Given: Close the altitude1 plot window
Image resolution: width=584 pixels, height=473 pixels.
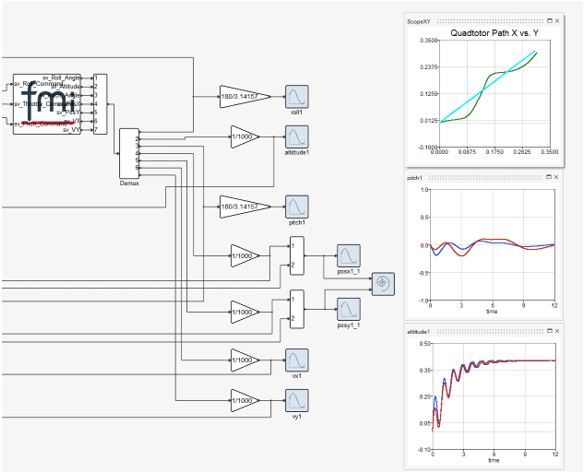Looking at the screenshot, I should coord(557,331).
